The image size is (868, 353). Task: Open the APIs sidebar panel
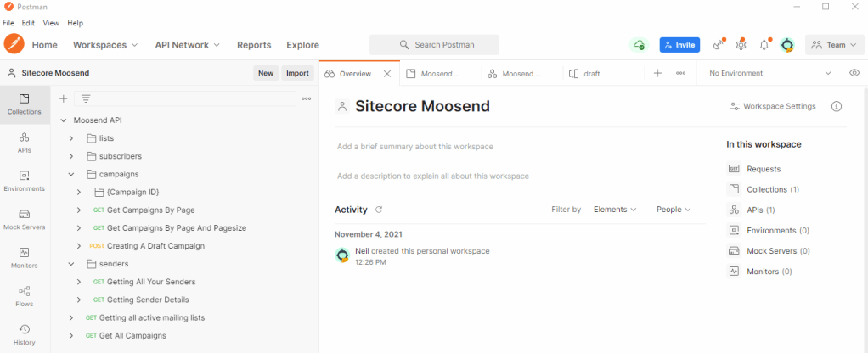[24, 142]
